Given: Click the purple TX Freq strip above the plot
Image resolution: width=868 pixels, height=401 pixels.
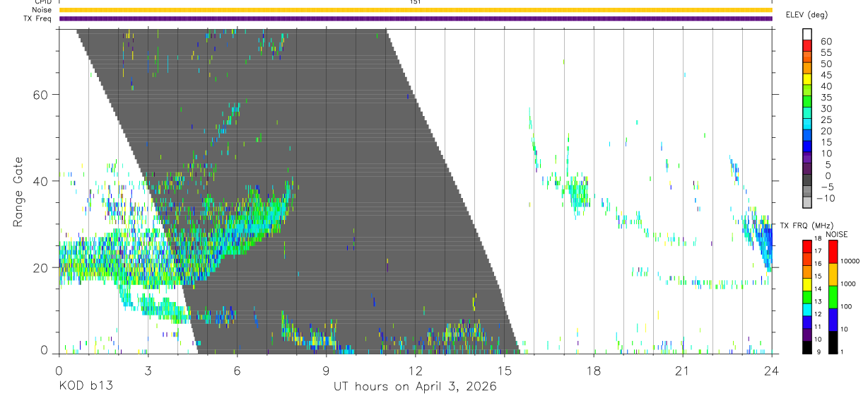Looking at the screenshot, I should click(x=416, y=18).
